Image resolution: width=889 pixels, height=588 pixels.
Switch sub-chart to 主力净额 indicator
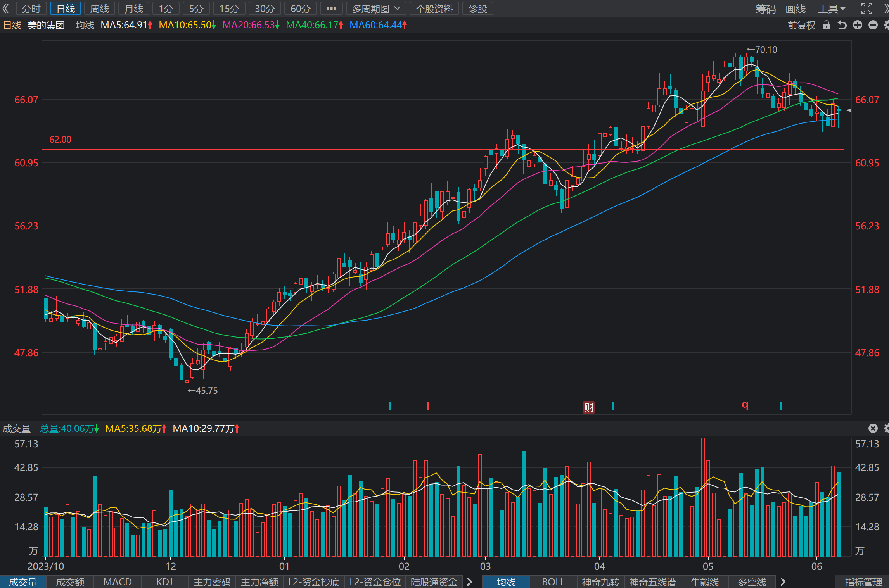[x=259, y=582]
